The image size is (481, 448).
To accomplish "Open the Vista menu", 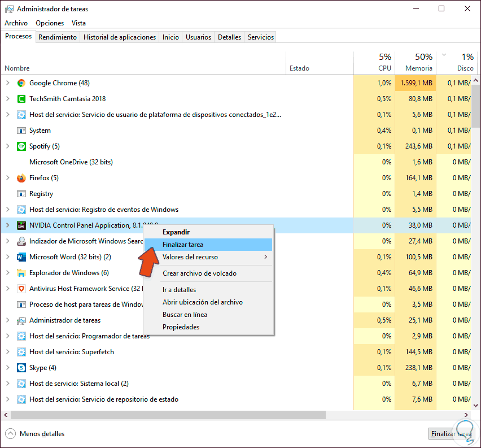I will (x=78, y=23).
